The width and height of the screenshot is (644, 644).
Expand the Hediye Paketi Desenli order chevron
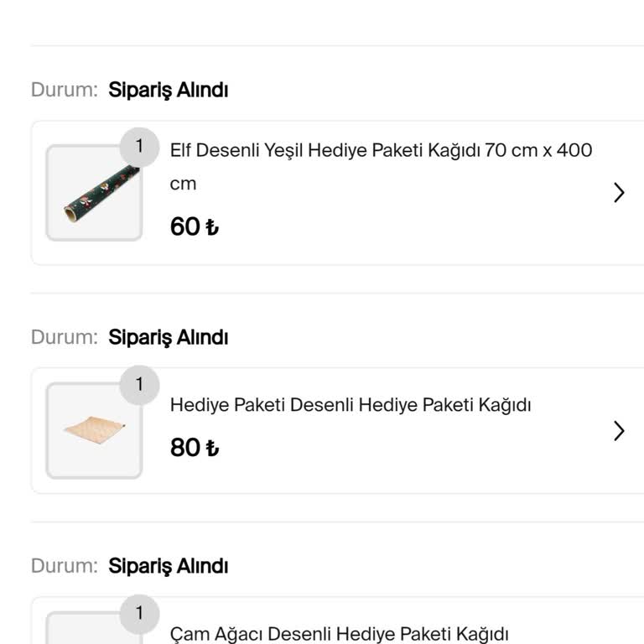coord(619,431)
